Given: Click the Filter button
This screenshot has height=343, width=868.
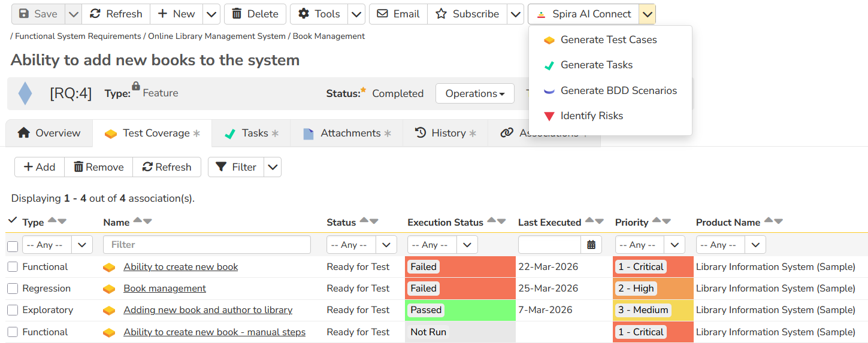Looking at the screenshot, I should [236, 167].
